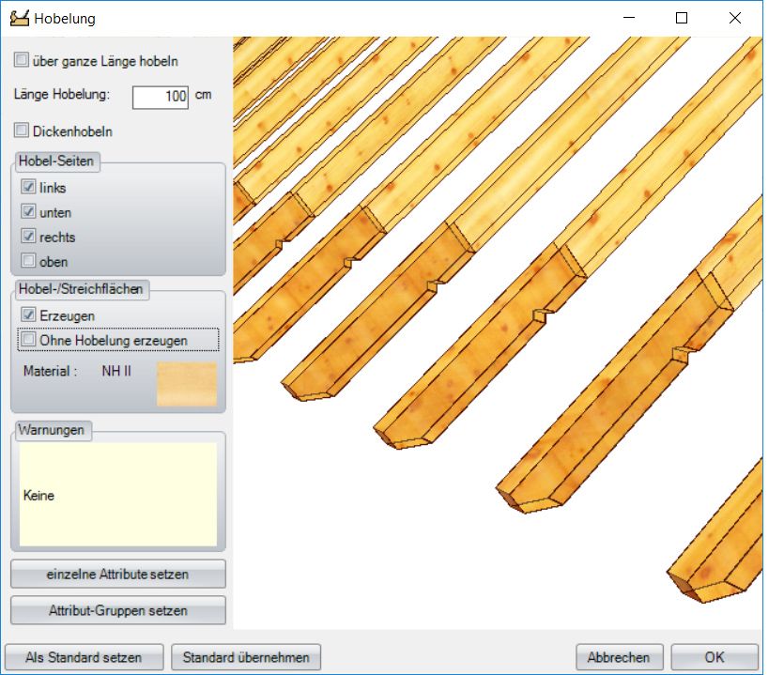
Task: Uncheck the 'rechts' planing side
Action: coord(28,236)
